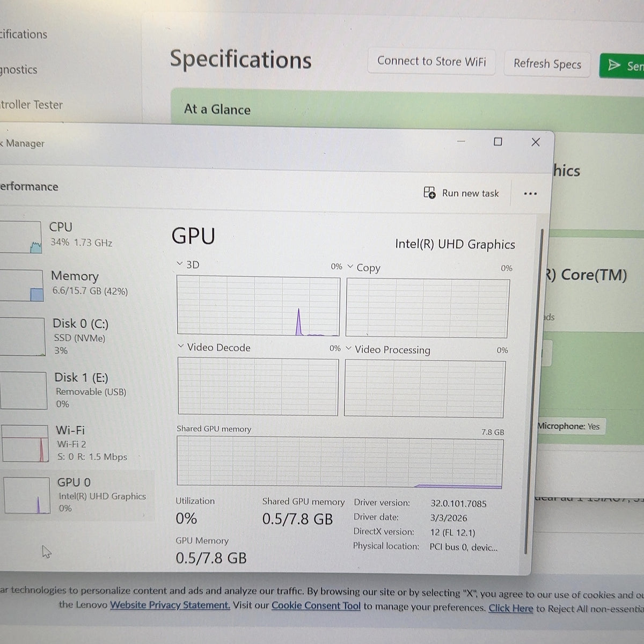Click the Driver date 3/3/2026 value
The image size is (644, 644).
(449, 518)
